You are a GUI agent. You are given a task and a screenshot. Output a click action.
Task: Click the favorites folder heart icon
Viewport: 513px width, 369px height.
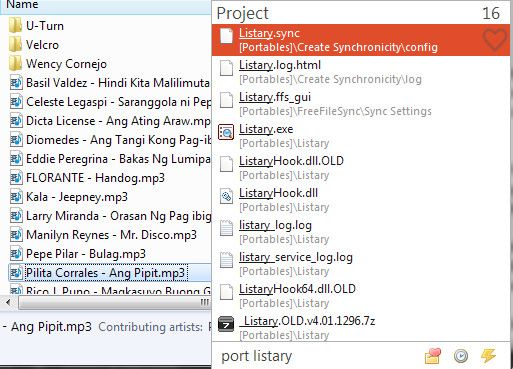(x=433, y=356)
